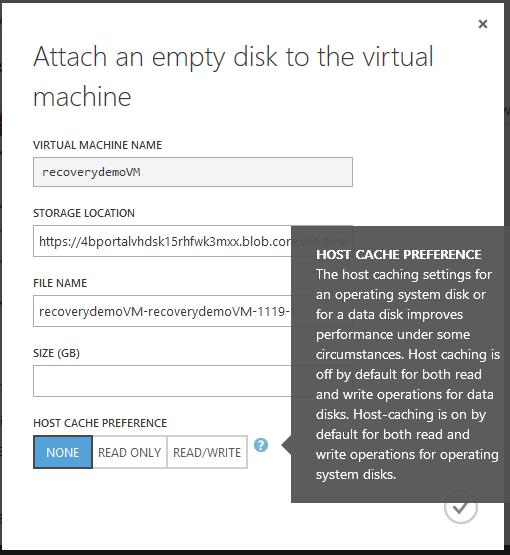Screen dimensions: 510x555
Task: Select the NONE host cache option
Action: (63, 452)
